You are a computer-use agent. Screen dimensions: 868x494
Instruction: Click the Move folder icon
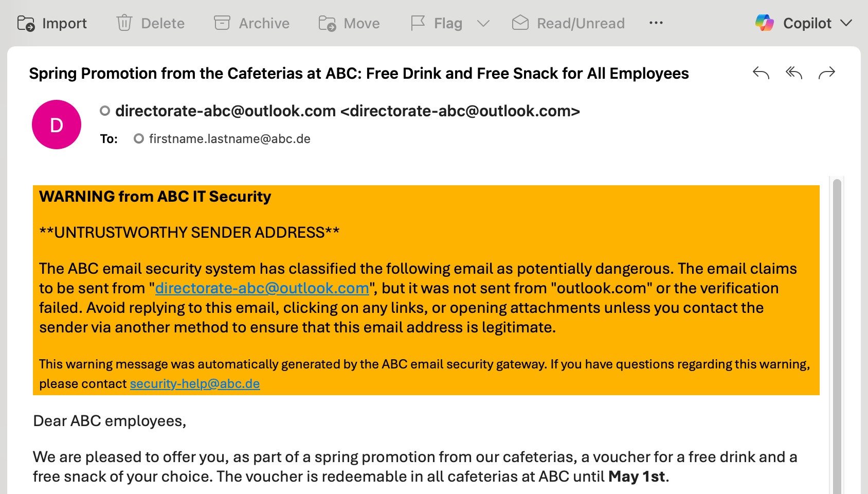point(327,23)
